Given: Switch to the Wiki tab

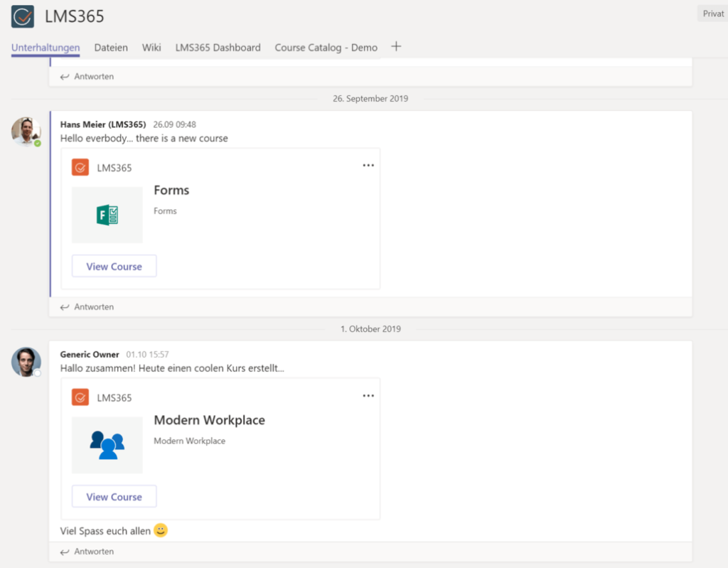Looking at the screenshot, I should click(151, 48).
